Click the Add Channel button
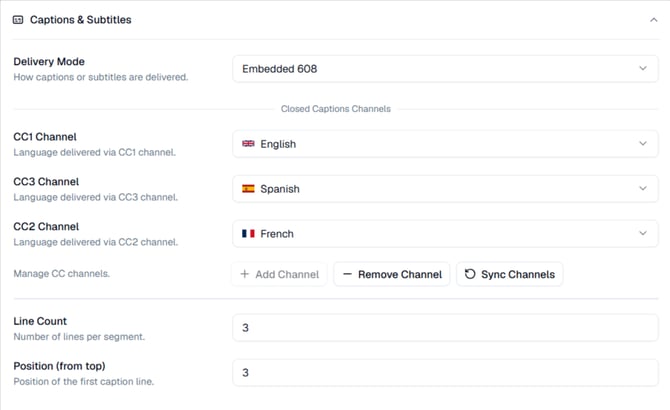 click(x=279, y=274)
